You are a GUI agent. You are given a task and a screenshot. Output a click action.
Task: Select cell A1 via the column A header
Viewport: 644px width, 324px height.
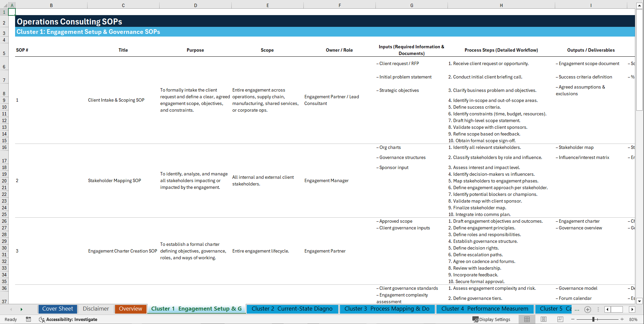tap(12, 5)
